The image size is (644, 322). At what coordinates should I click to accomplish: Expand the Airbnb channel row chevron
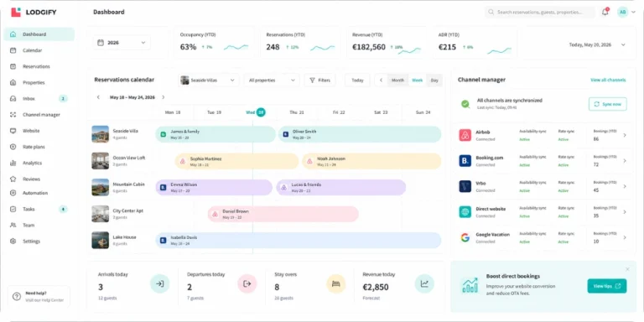point(625,135)
